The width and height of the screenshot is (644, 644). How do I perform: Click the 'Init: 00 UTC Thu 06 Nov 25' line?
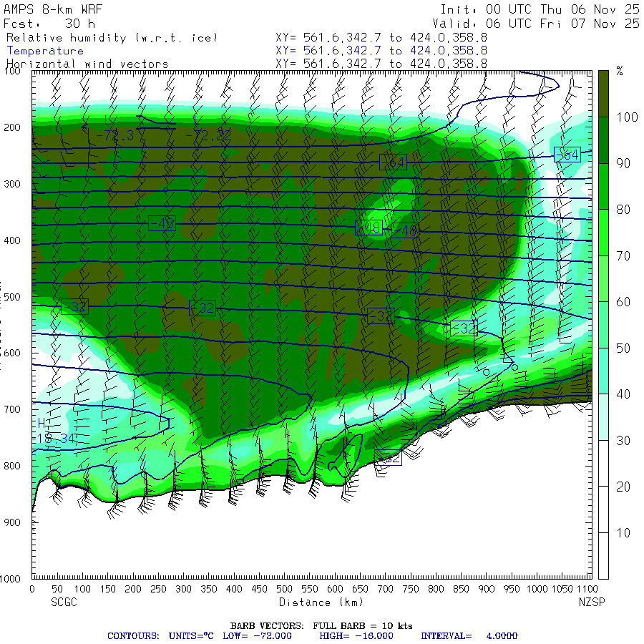[x=540, y=9]
